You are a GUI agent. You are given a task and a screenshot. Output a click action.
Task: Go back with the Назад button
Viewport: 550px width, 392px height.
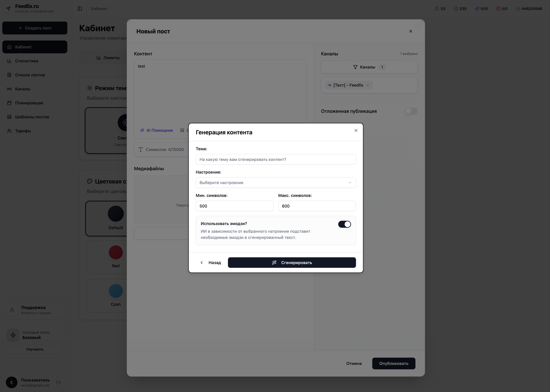211,263
